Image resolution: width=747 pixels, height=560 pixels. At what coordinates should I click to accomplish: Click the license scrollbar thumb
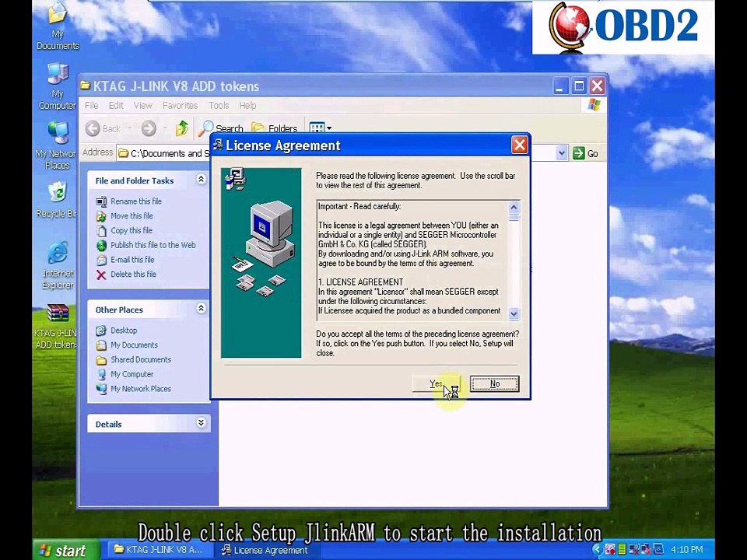click(x=514, y=217)
